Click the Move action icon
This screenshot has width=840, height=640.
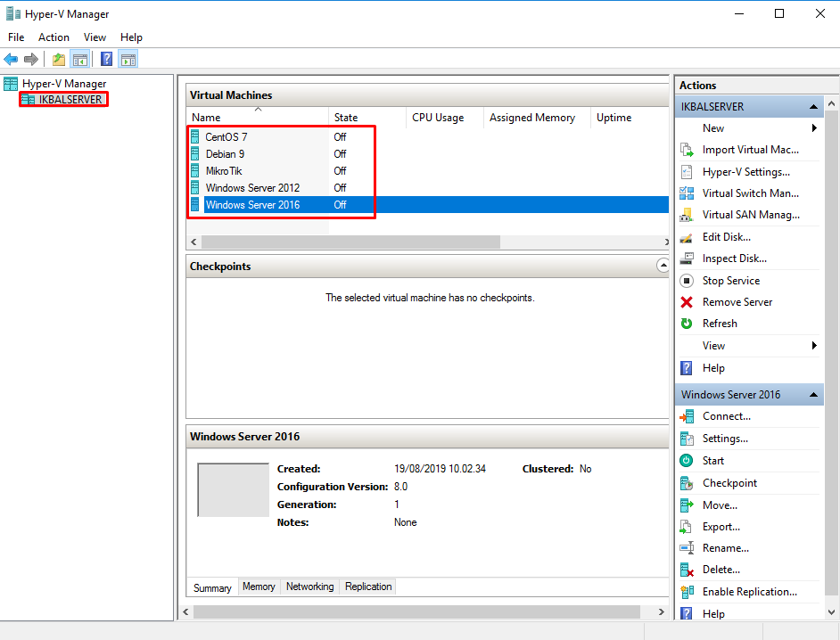click(687, 505)
